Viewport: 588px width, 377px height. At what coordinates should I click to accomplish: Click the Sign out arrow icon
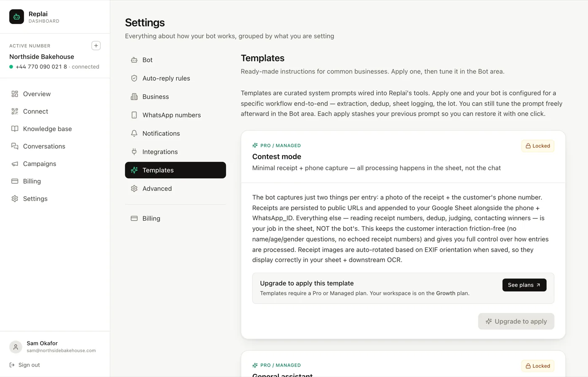tap(12, 365)
